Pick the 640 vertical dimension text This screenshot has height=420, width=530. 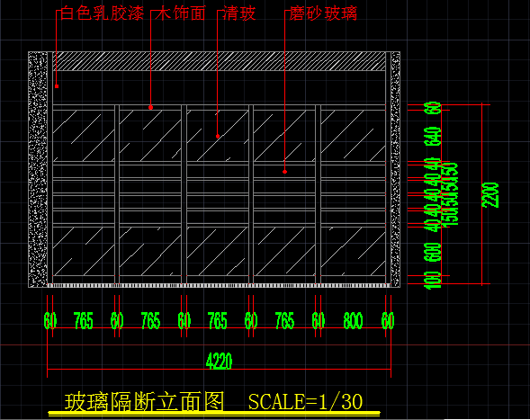pyautogui.click(x=433, y=136)
